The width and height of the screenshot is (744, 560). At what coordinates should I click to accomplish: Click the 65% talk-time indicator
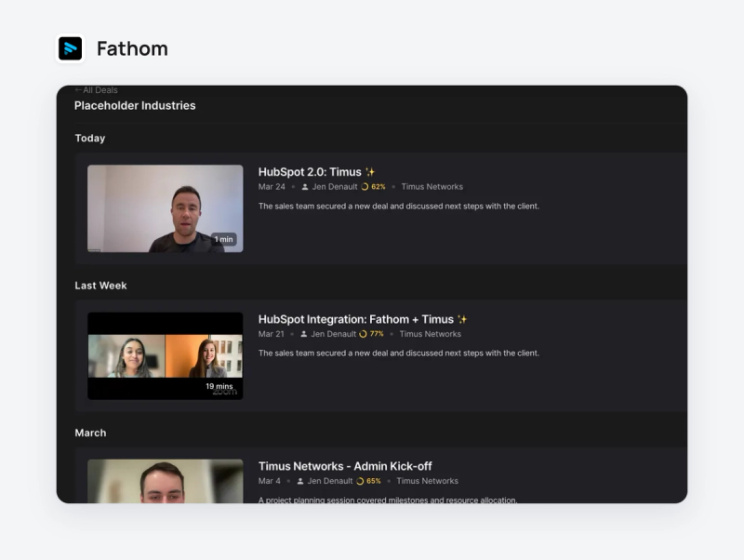coord(368,481)
